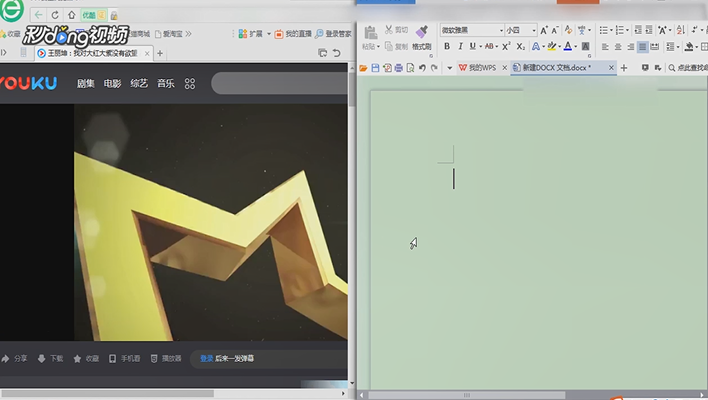Open a new WPS document tab with plus
This screenshot has width=708, height=400.
(x=624, y=68)
